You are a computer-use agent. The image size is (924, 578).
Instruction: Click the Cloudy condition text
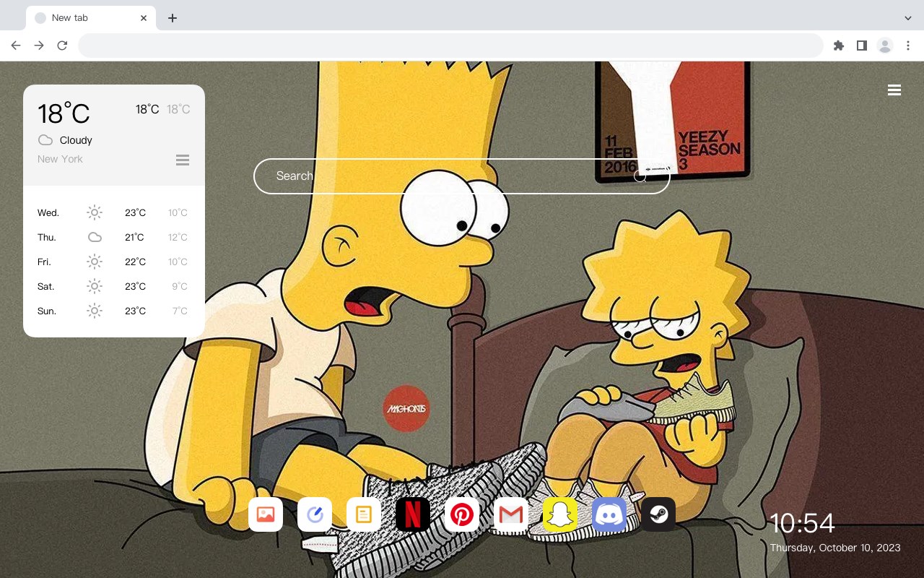click(76, 140)
